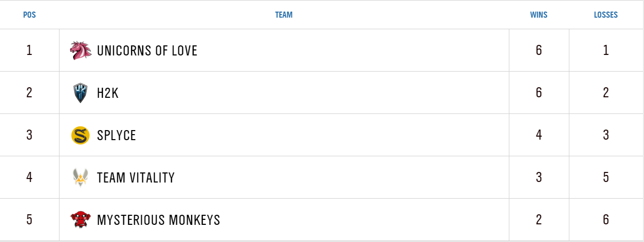Image resolution: width=644 pixels, height=242 pixels.
Task: Open the Team Vitality name link
Action: (x=136, y=177)
